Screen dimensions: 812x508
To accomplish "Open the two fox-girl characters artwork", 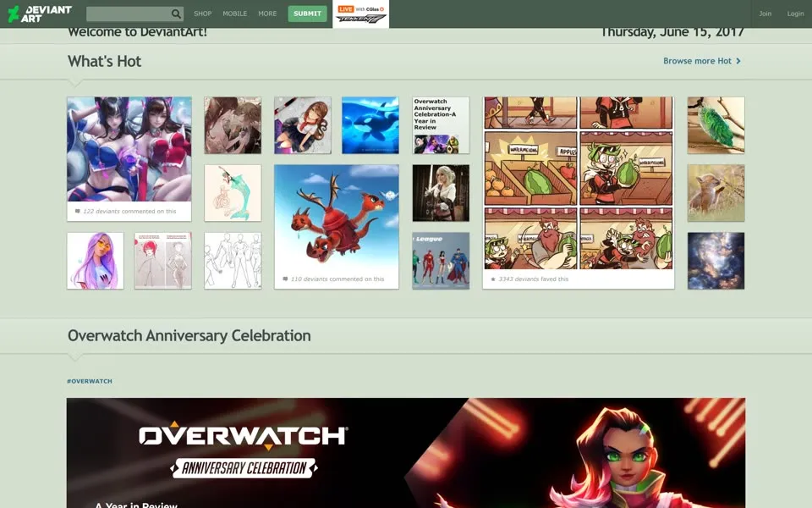I will (x=129, y=149).
